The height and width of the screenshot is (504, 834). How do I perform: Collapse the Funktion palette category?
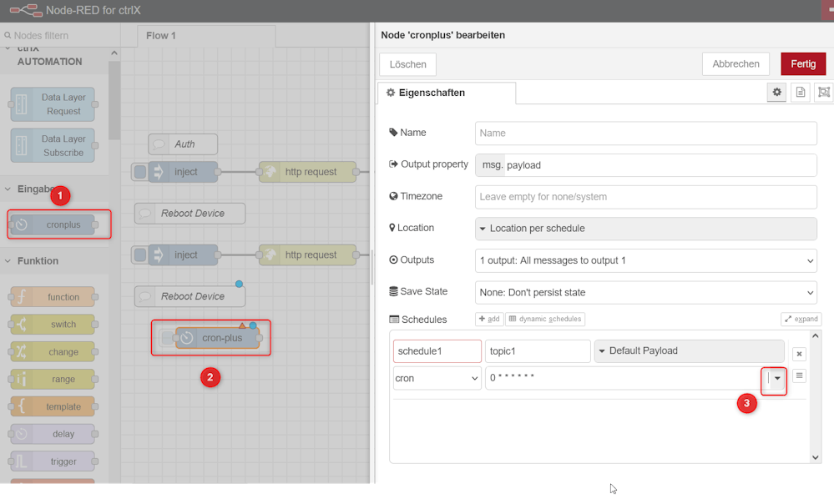pyautogui.click(x=8, y=261)
